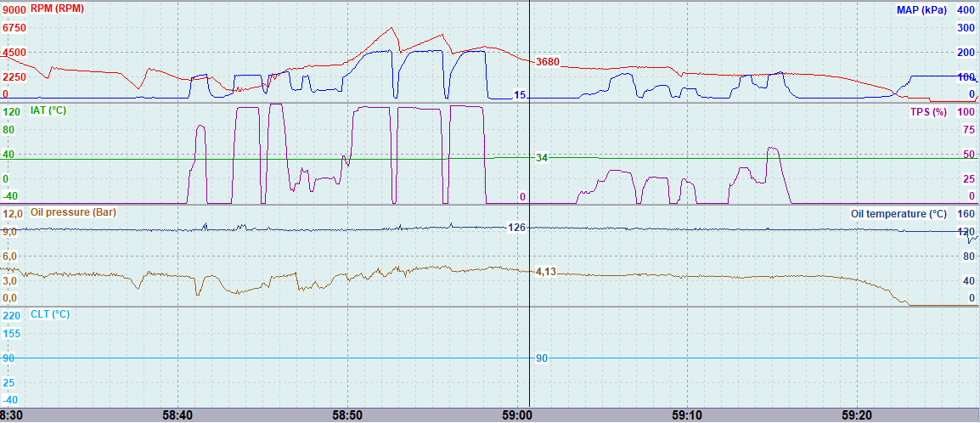Click the RPM (RPM) channel label
Screen dimensions: 980x423
[x=59, y=9]
